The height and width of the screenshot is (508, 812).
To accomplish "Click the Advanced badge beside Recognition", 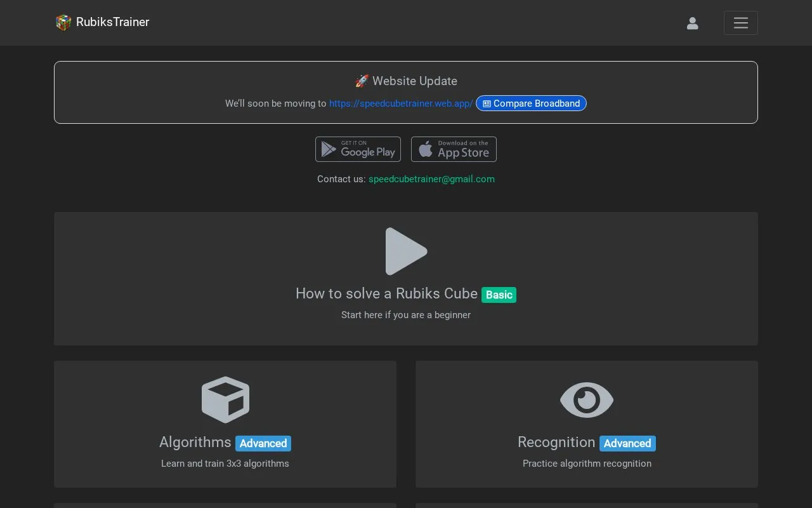I will 627,443.
